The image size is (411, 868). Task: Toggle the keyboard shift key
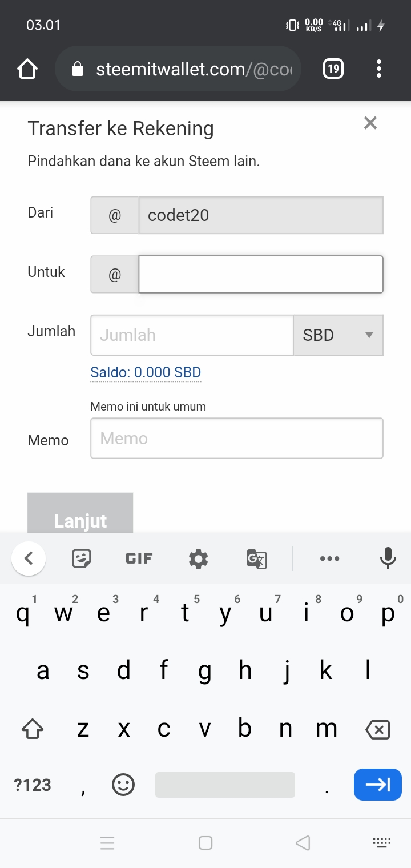(x=33, y=729)
